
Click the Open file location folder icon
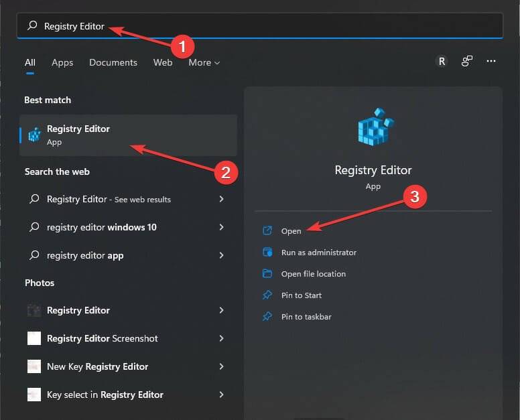point(267,273)
